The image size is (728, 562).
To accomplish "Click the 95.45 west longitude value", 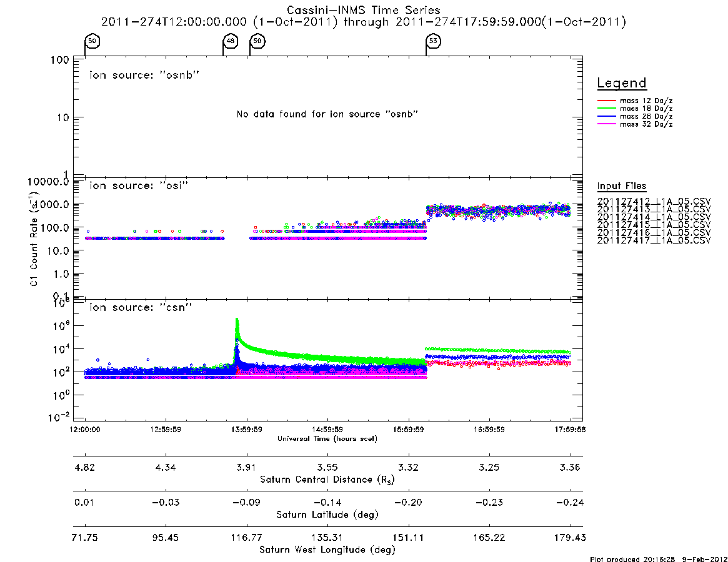I will [x=166, y=538].
